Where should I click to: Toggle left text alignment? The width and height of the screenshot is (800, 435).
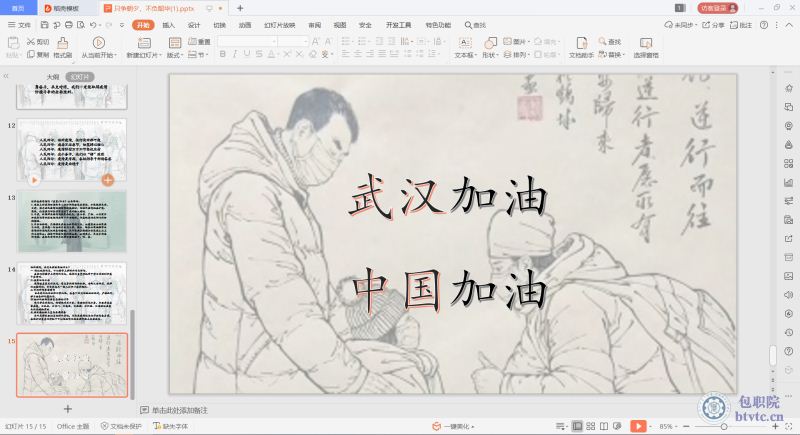346,54
